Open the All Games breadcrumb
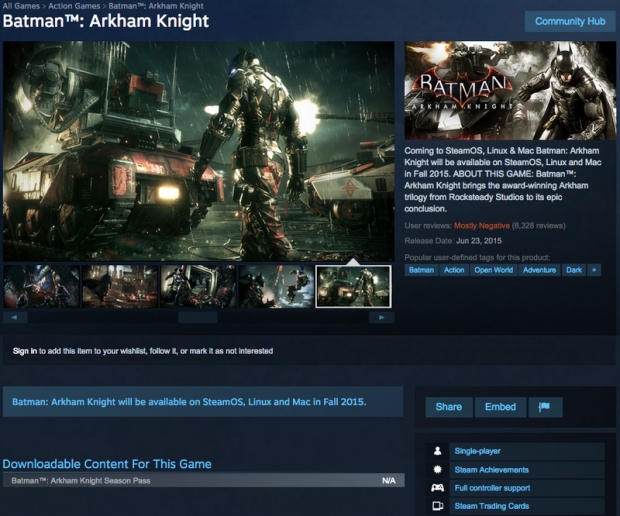 click(x=21, y=6)
